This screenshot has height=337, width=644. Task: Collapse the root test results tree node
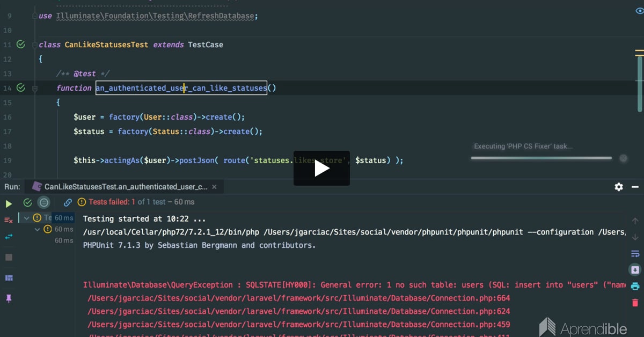pos(27,218)
